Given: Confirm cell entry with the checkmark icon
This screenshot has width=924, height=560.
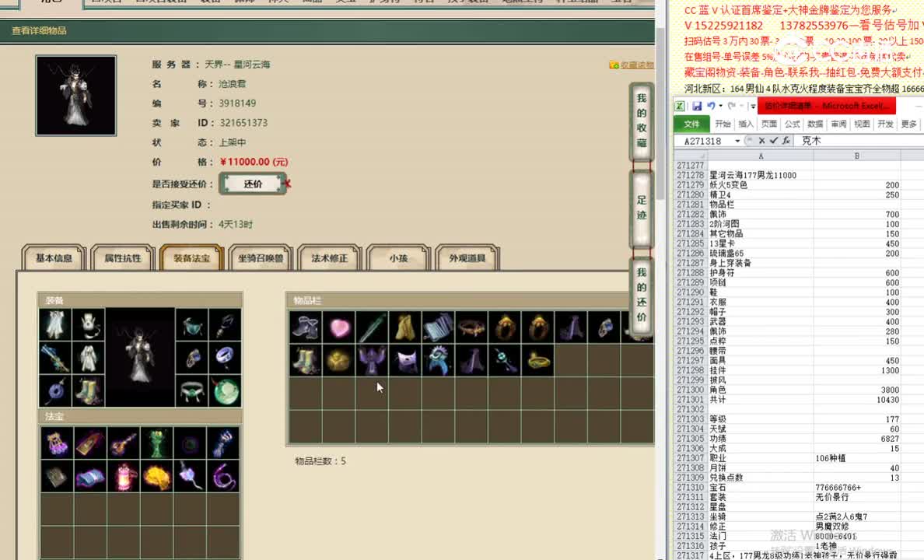Looking at the screenshot, I should (x=774, y=141).
